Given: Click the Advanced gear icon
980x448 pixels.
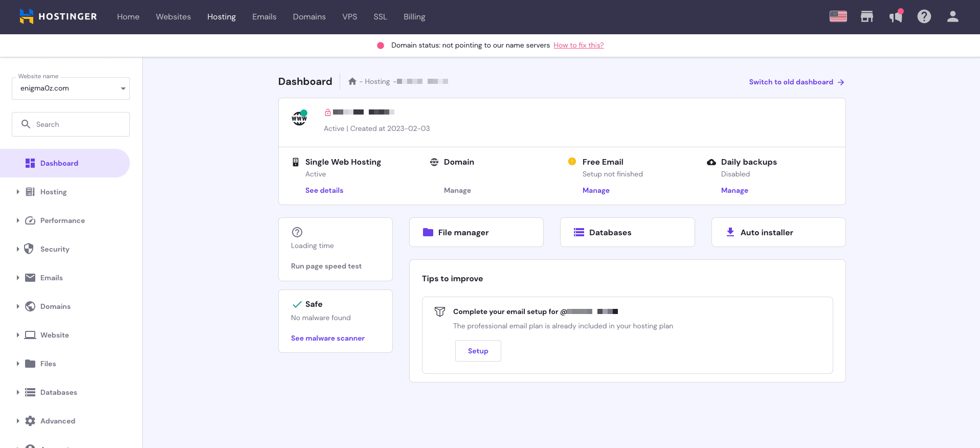Looking at the screenshot, I should coord(30,421).
